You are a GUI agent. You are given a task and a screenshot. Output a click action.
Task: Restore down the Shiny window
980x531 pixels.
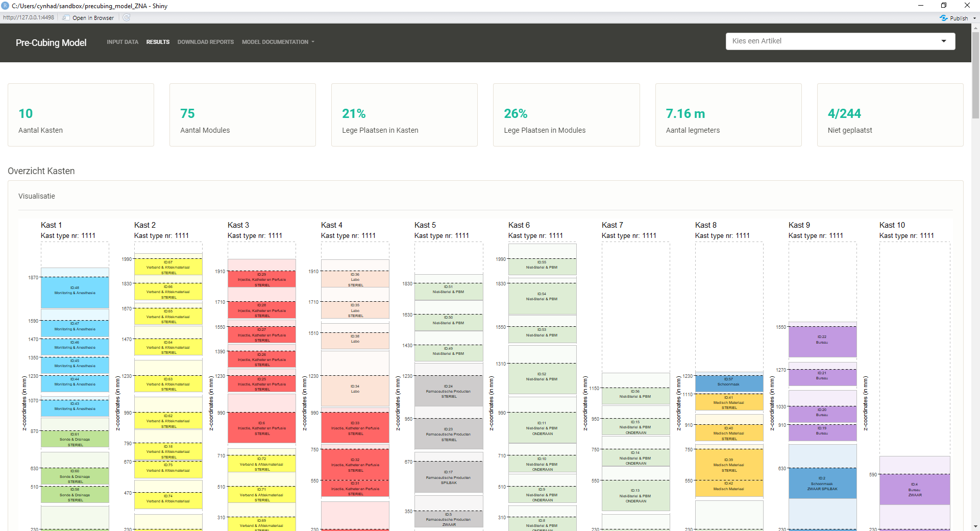pyautogui.click(x=944, y=6)
